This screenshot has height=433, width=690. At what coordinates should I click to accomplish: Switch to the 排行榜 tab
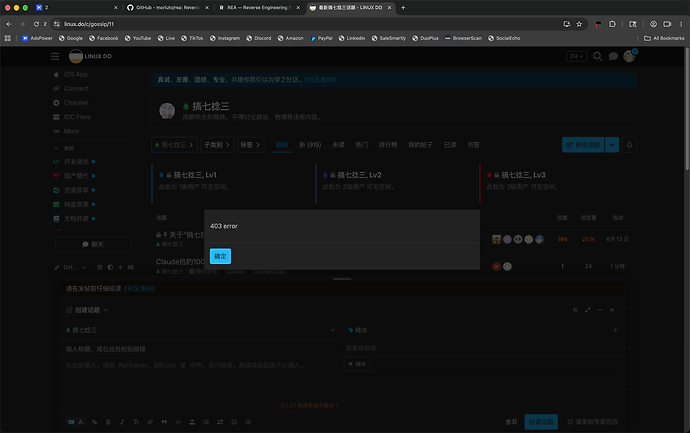[388, 145]
